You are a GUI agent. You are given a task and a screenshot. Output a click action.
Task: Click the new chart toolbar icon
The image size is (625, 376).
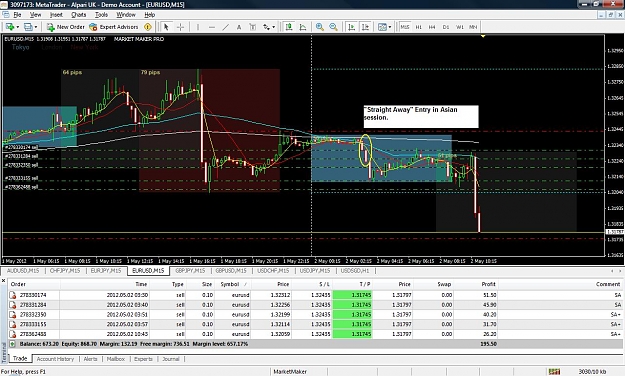(x=10, y=27)
